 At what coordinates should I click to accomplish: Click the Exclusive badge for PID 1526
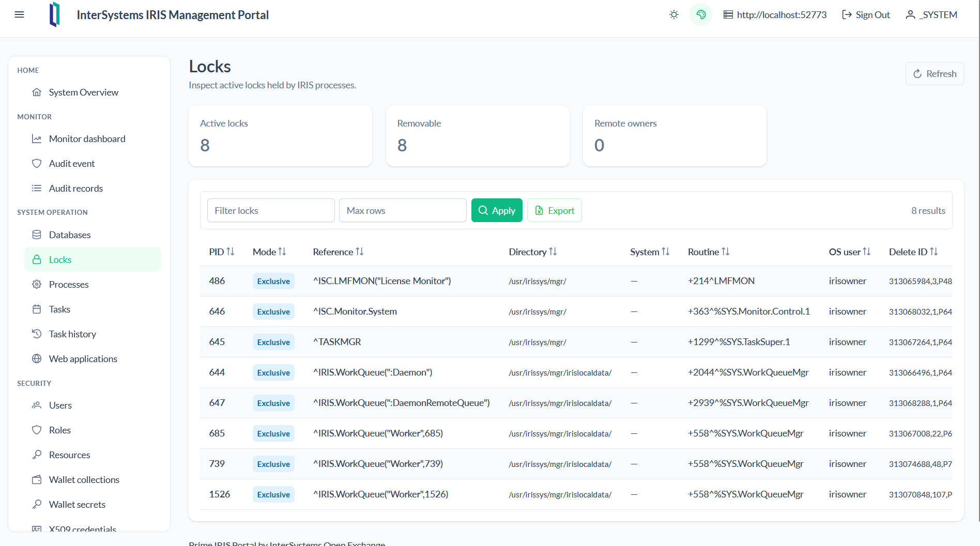(273, 494)
